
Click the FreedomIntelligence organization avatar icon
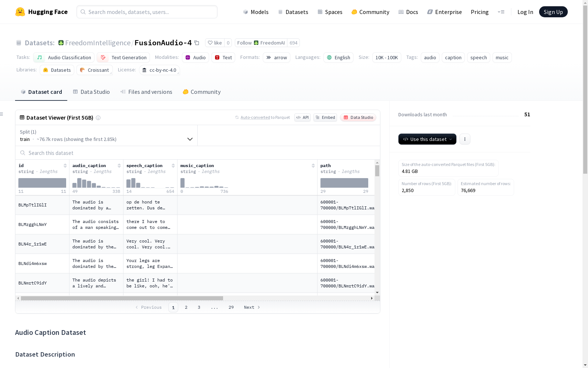click(61, 43)
